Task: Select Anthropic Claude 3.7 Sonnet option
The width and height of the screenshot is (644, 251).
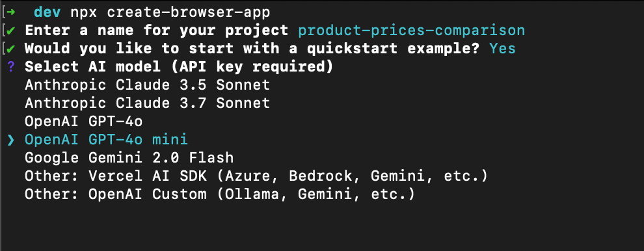Action: click(148, 103)
